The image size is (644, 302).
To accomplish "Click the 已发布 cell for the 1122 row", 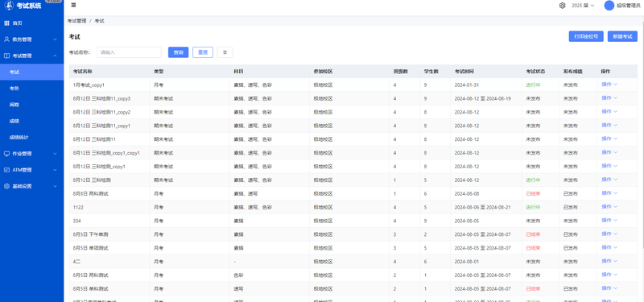I will (570, 207).
